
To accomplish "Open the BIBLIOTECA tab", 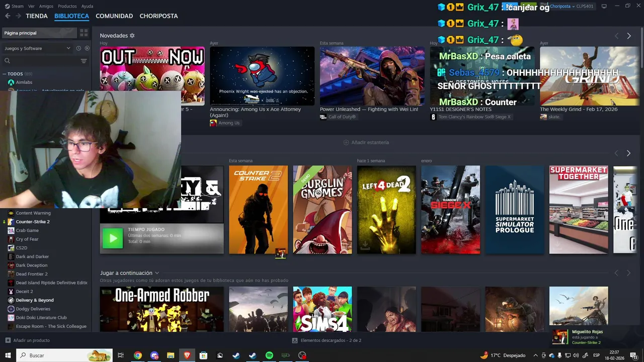I will (x=71, y=16).
